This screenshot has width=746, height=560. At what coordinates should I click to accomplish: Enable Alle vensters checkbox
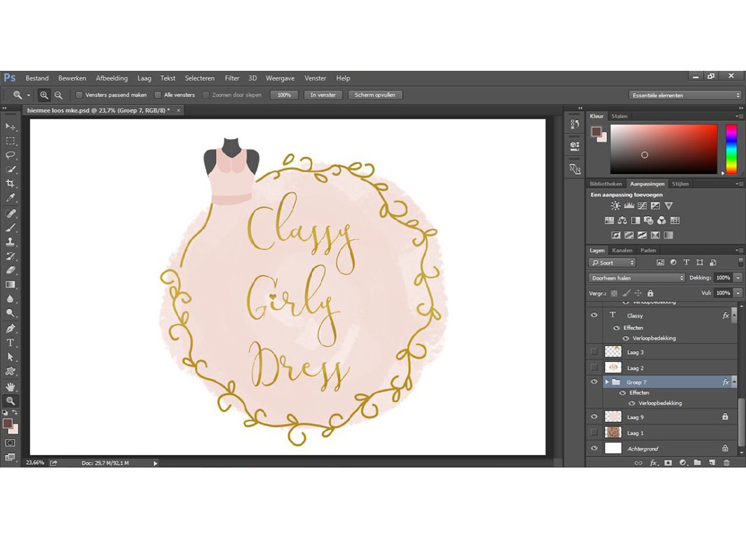tap(158, 95)
